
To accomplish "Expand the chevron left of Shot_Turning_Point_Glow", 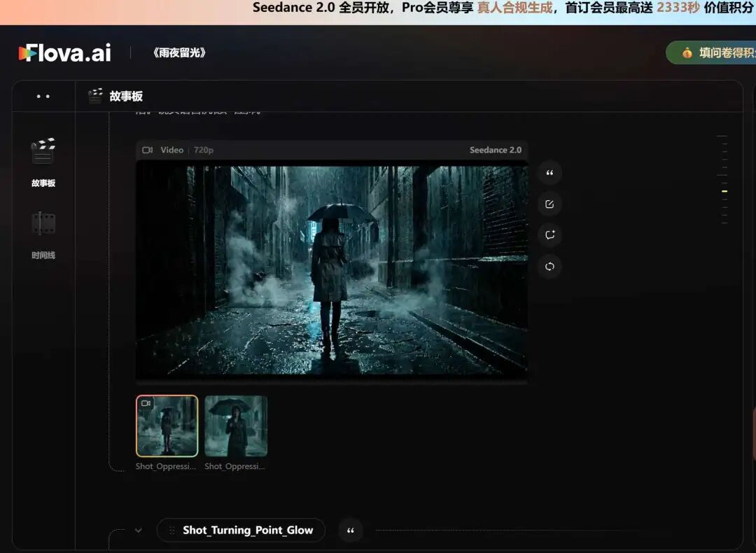I will click(139, 531).
